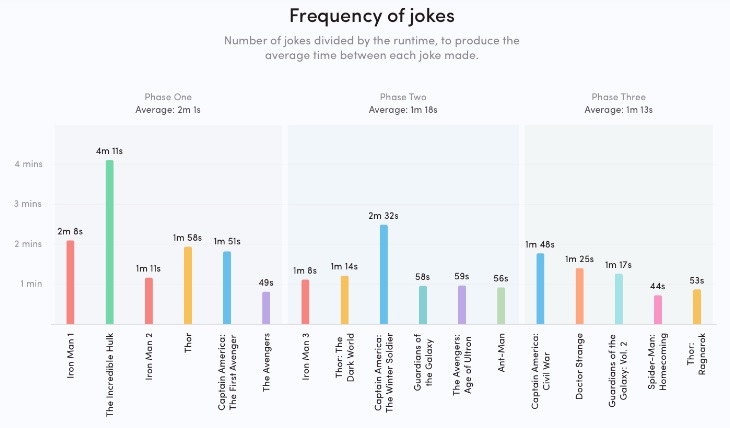Click the "4m 11s" value label
This screenshot has height=428, width=730.
[x=110, y=152]
